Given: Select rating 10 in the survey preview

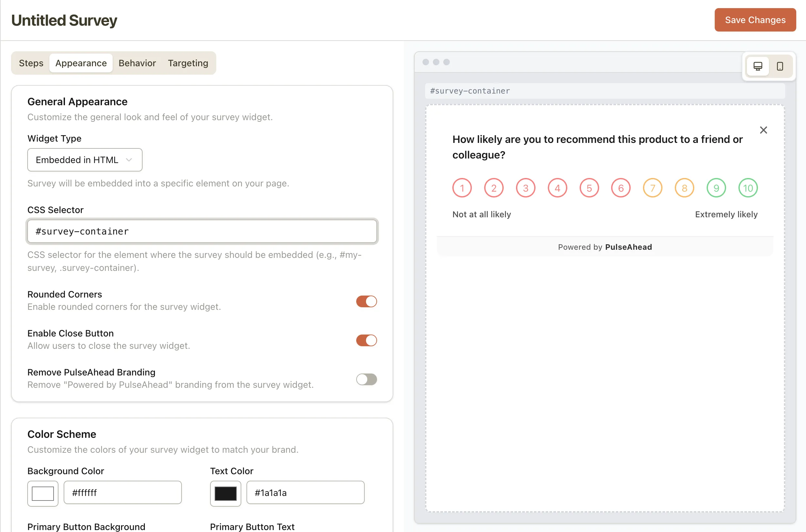Looking at the screenshot, I should click(x=748, y=188).
